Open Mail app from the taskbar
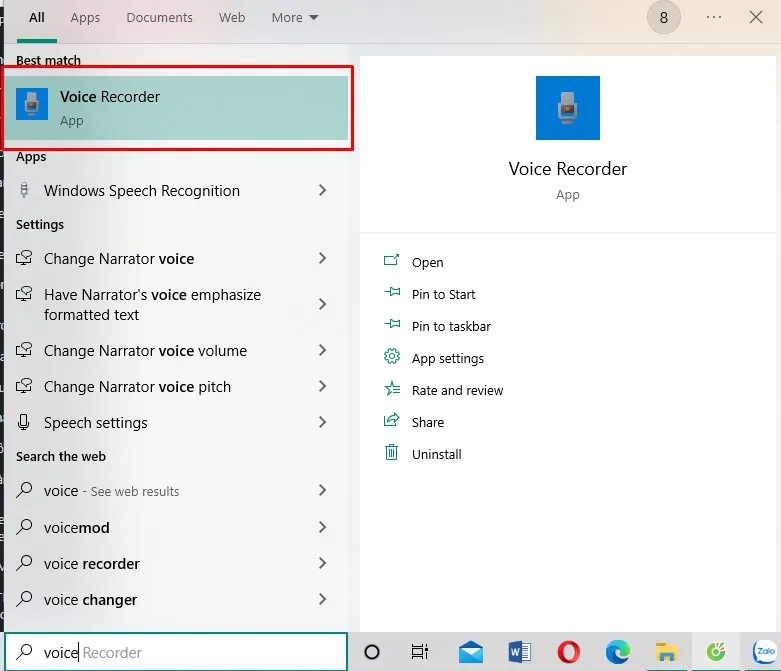Viewport: 781px width, 671px height. coord(471,652)
